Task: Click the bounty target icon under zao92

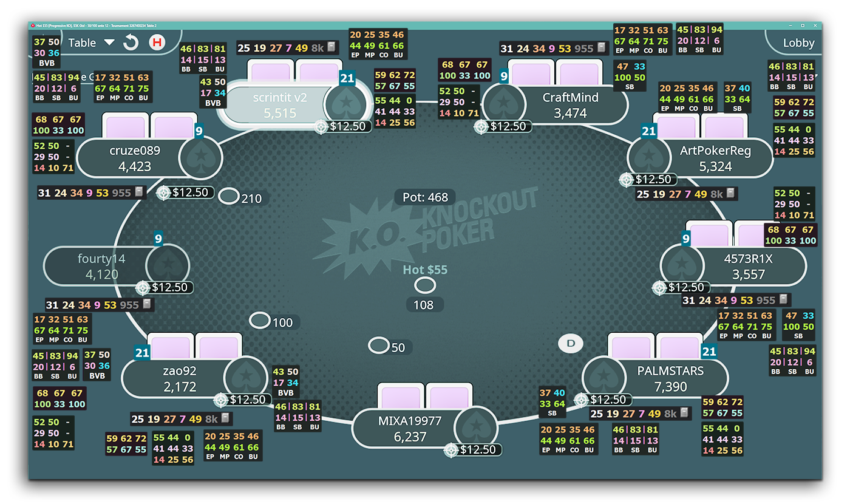Action: pos(221,400)
